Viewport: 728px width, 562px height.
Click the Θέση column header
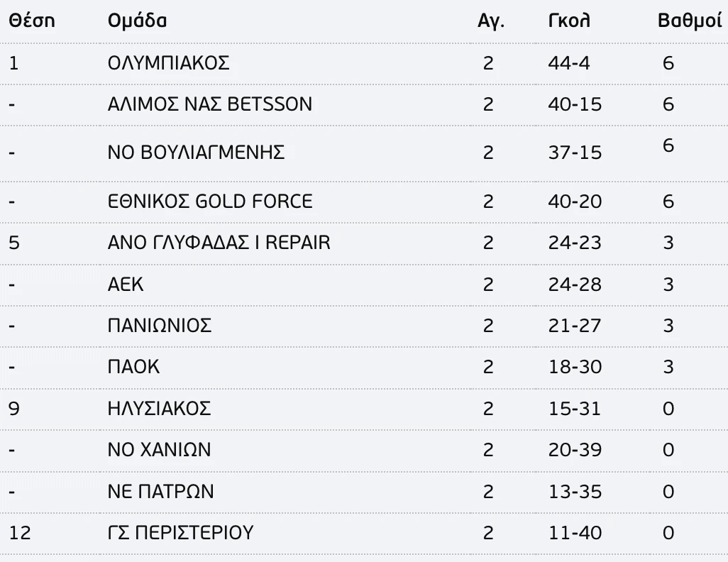(x=31, y=21)
